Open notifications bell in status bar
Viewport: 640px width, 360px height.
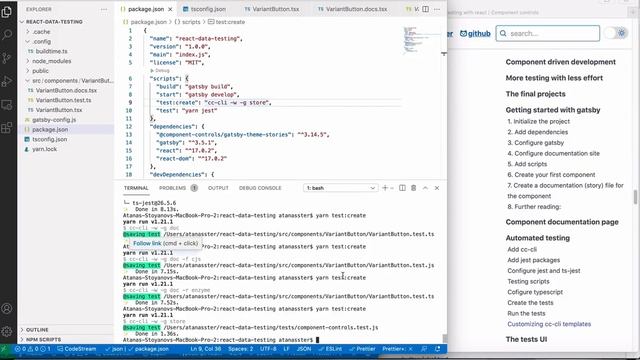438,349
